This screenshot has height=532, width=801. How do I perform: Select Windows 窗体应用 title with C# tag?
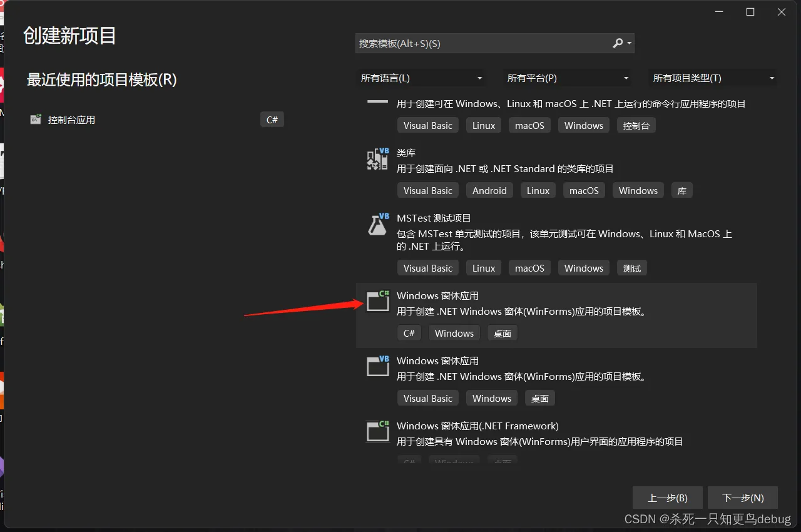click(437, 295)
